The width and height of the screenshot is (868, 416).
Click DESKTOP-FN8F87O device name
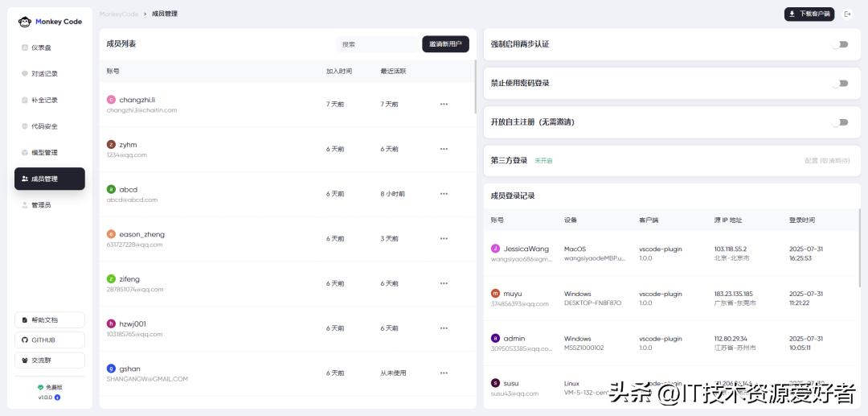592,303
